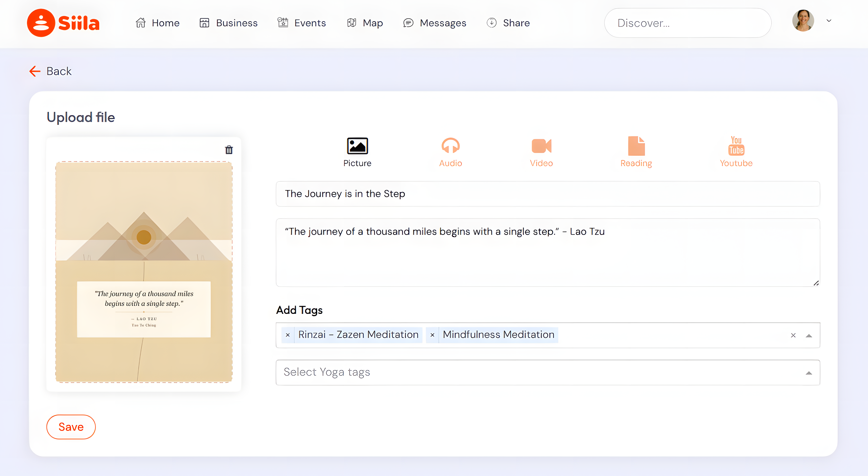Open the Home menu item
The image size is (868, 476).
[x=157, y=23]
